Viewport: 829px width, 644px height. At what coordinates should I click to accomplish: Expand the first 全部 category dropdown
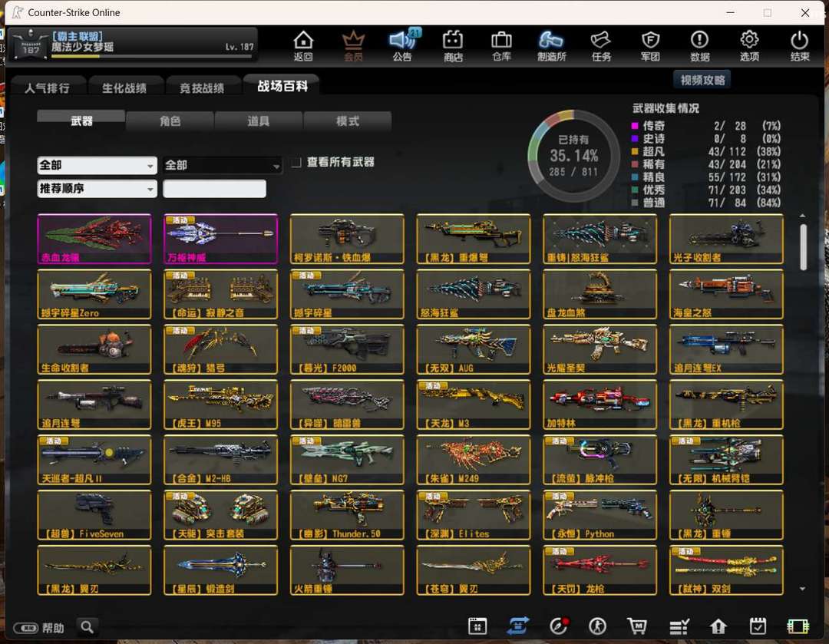[97, 165]
